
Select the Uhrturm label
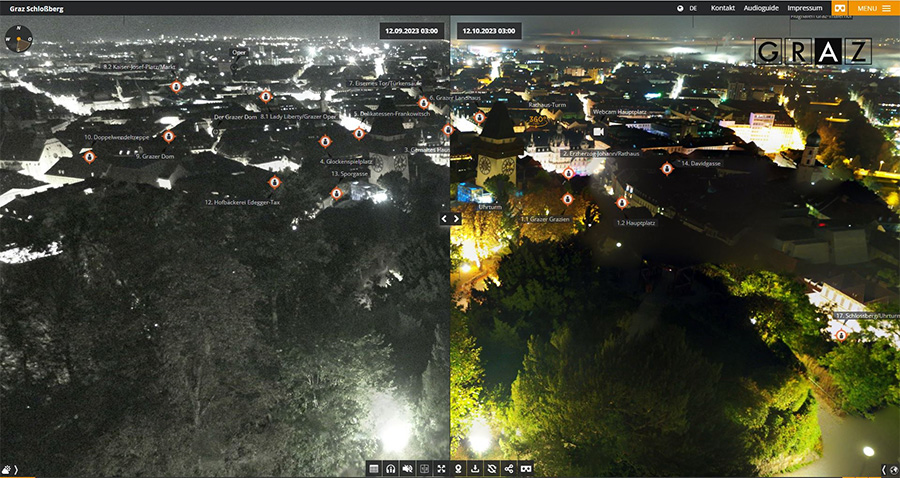pos(490,207)
